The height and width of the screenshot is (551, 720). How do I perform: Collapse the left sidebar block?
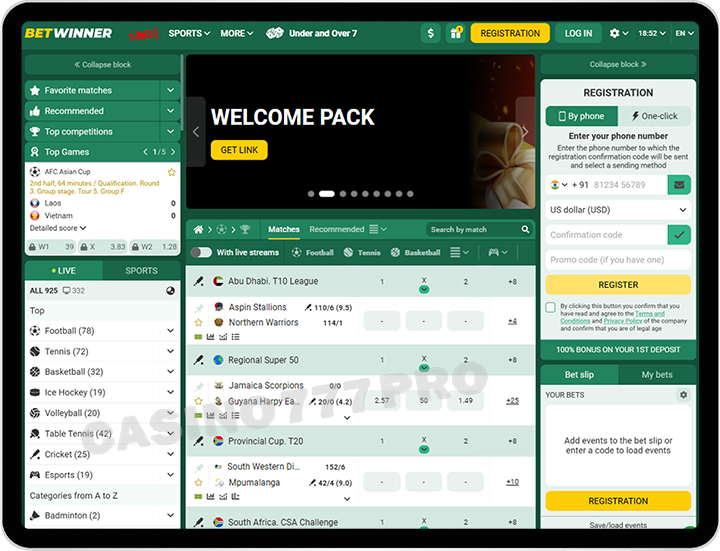(102, 64)
